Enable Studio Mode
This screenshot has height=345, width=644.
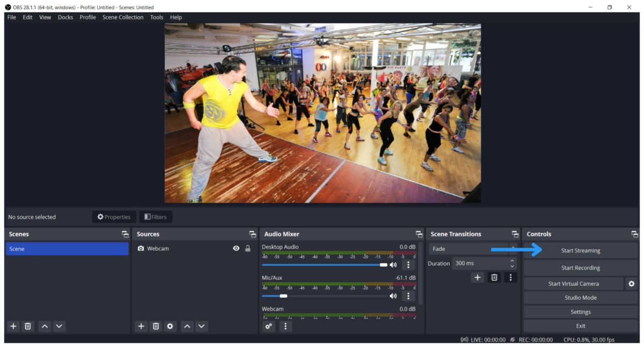(x=580, y=297)
